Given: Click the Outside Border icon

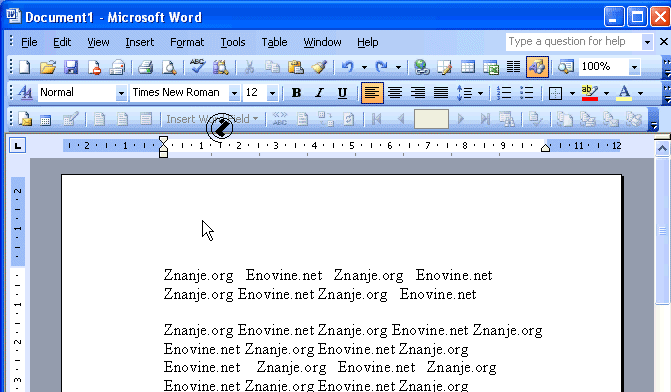Looking at the screenshot, I should tap(555, 93).
